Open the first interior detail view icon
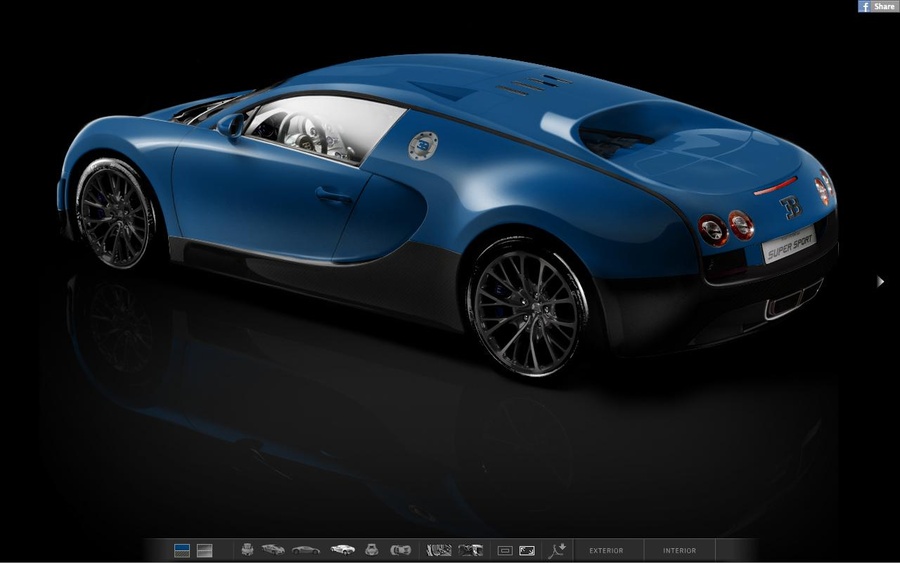 coord(439,550)
